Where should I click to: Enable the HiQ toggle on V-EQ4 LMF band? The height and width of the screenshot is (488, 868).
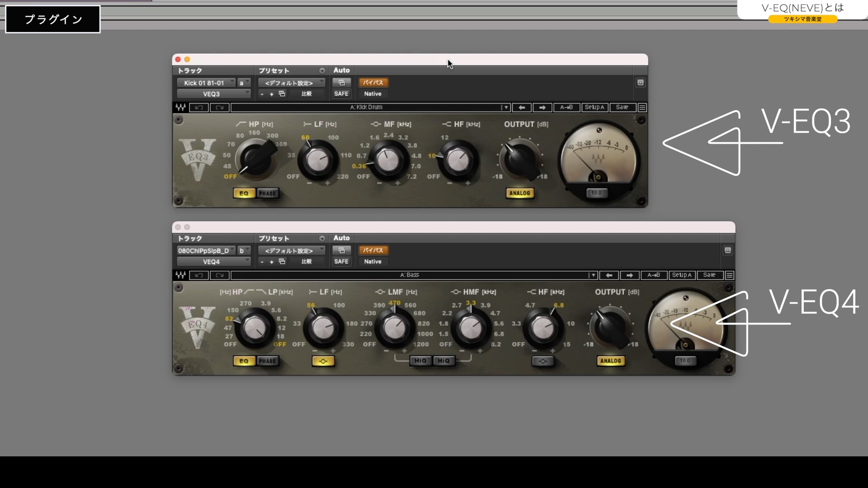[420, 361]
